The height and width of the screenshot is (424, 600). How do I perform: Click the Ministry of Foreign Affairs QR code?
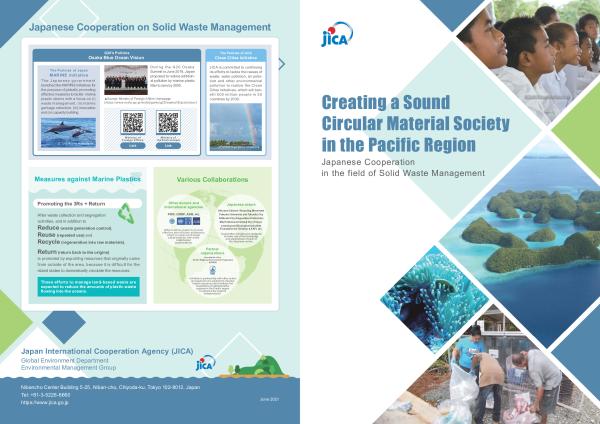click(x=131, y=123)
